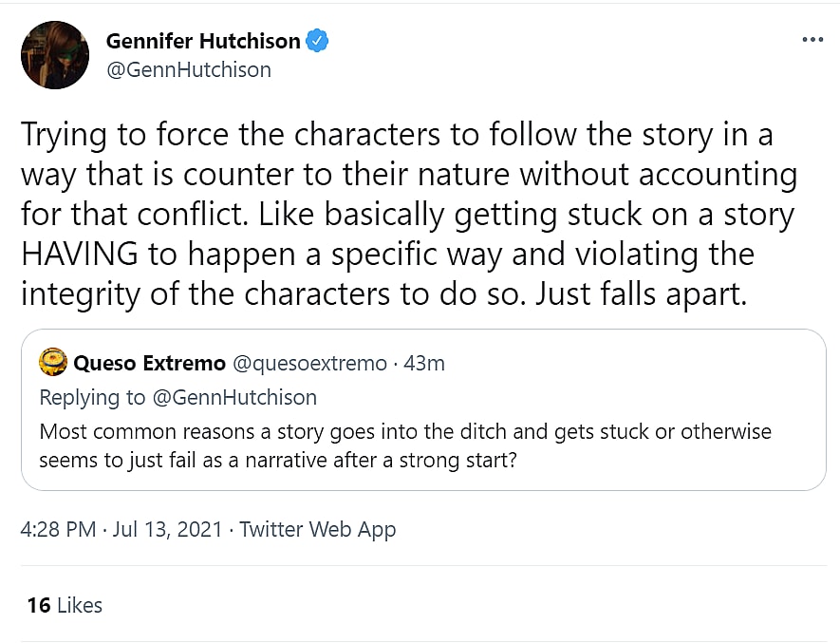The height and width of the screenshot is (643, 840).
Task: Click the blue verified badge
Action: pyautogui.click(x=318, y=41)
